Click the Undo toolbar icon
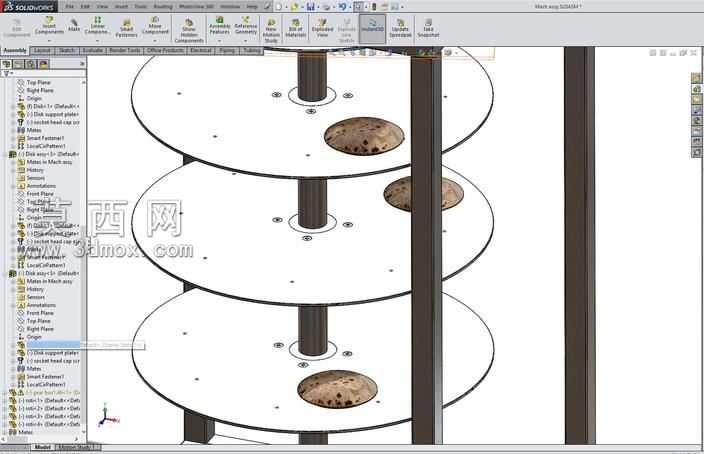Image resolution: width=704 pixels, height=454 pixels. [x=343, y=7]
